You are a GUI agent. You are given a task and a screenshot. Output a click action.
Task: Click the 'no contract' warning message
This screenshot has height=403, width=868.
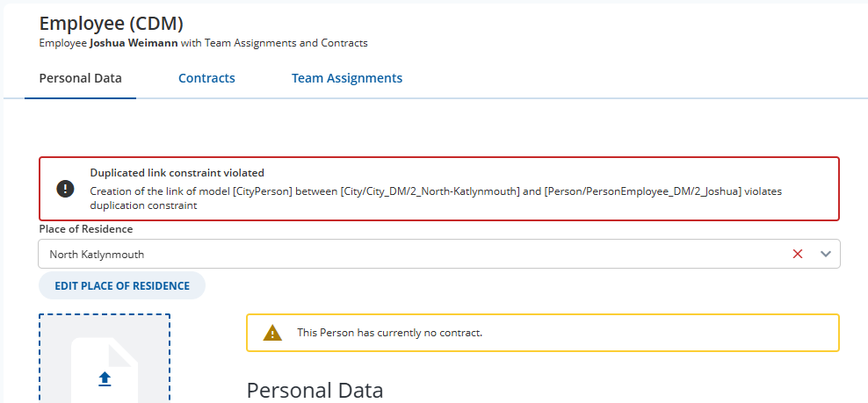pyautogui.click(x=390, y=333)
